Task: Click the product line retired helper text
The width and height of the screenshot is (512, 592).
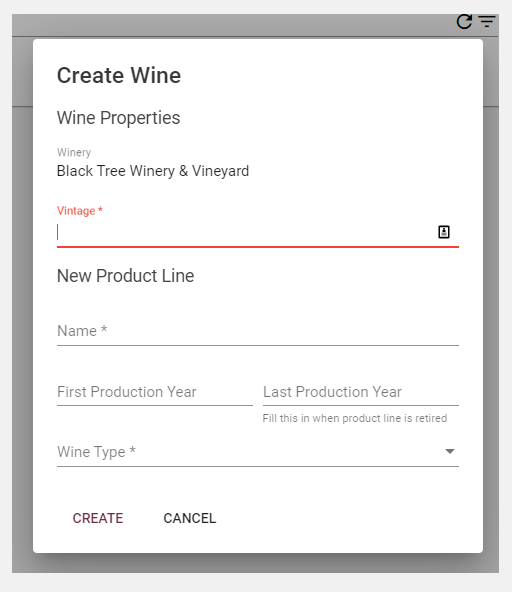Action: pyautogui.click(x=355, y=418)
